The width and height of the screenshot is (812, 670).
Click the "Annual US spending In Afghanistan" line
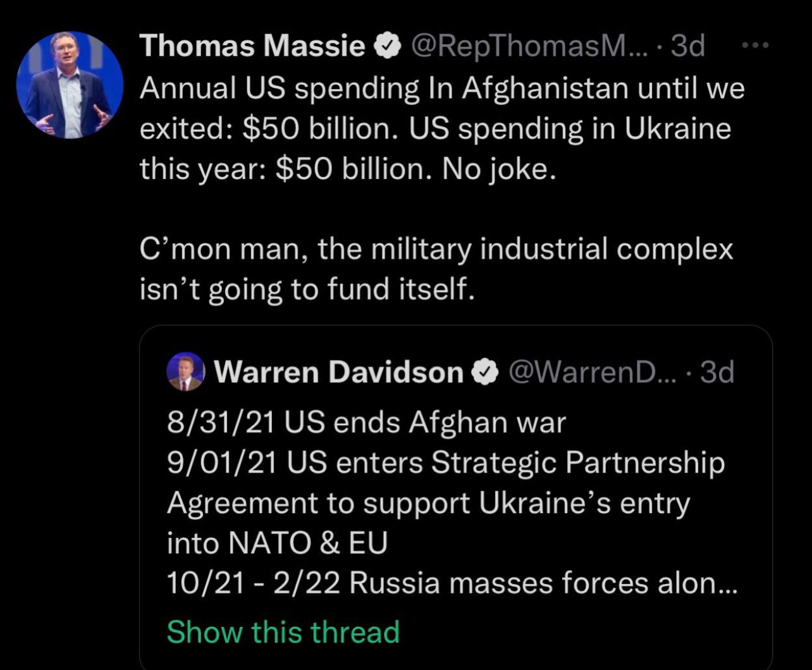441,89
